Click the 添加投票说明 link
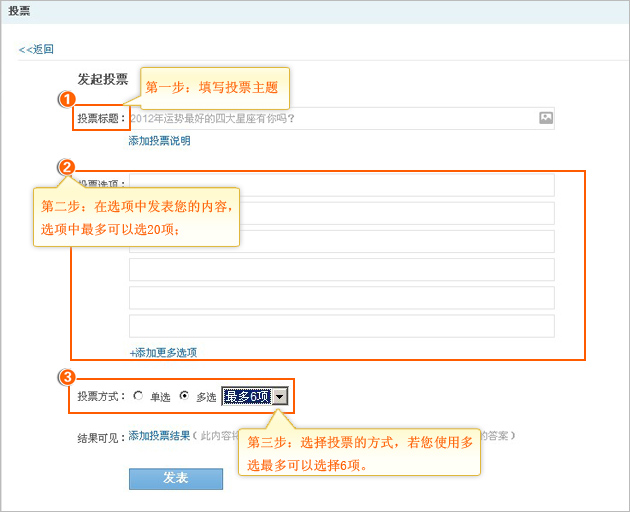 coord(159,141)
